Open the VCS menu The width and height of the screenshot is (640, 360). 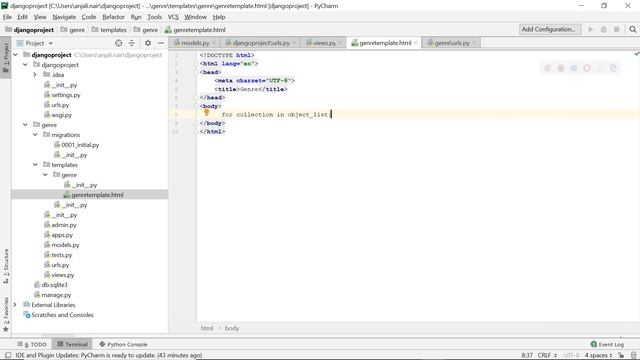click(x=173, y=17)
